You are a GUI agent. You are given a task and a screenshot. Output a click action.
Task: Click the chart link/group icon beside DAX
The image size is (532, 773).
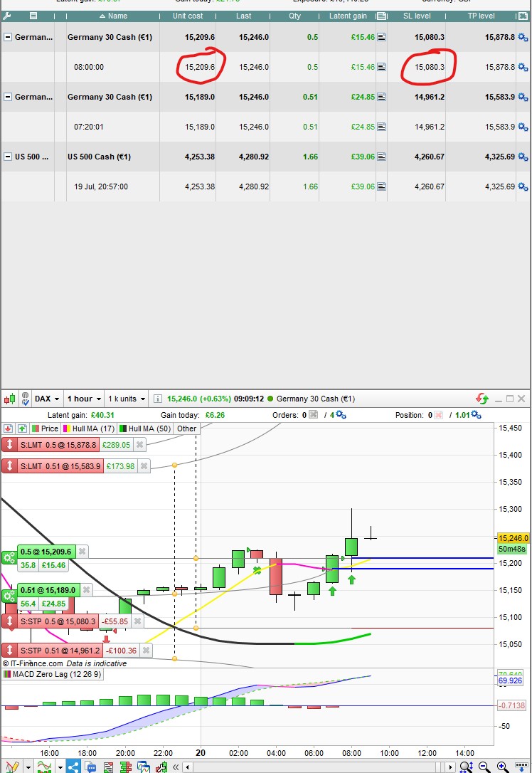25,399
